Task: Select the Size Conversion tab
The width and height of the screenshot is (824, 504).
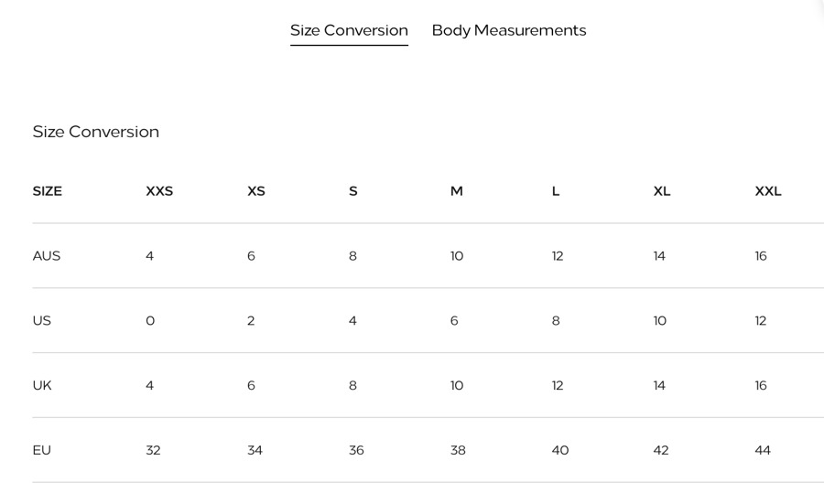Action: click(x=349, y=30)
